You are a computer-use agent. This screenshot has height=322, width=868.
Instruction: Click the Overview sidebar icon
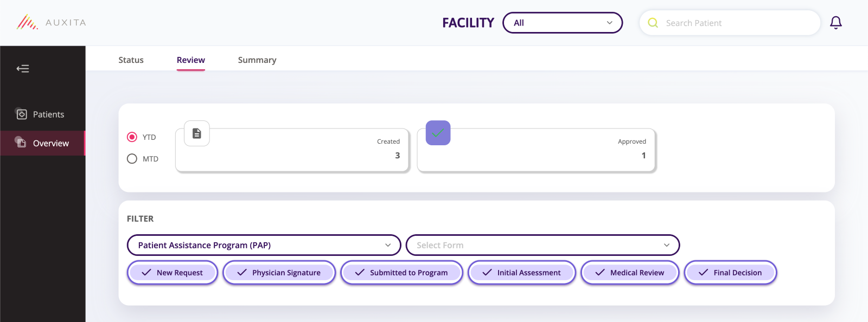tap(22, 143)
